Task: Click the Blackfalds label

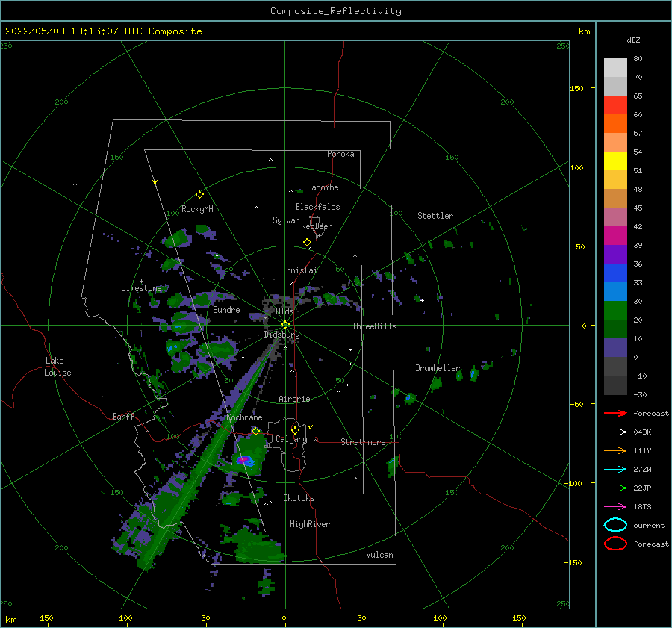Action: pos(317,207)
